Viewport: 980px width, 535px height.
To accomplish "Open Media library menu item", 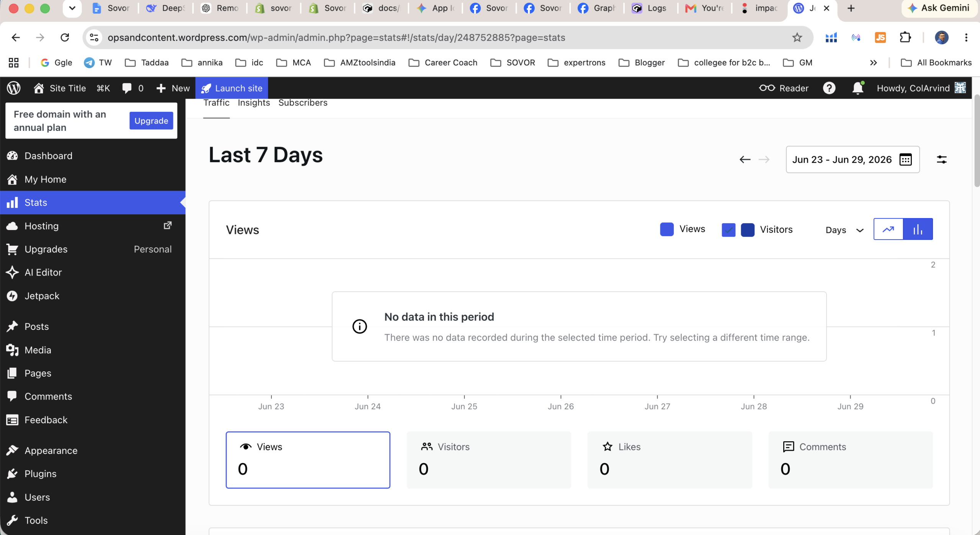I will click(x=93, y=350).
